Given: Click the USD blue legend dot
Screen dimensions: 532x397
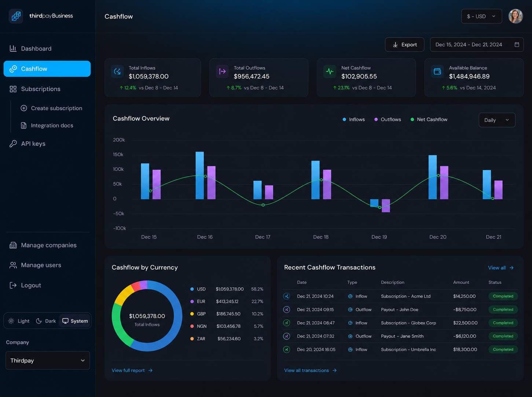Looking at the screenshot, I should pyautogui.click(x=192, y=289).
